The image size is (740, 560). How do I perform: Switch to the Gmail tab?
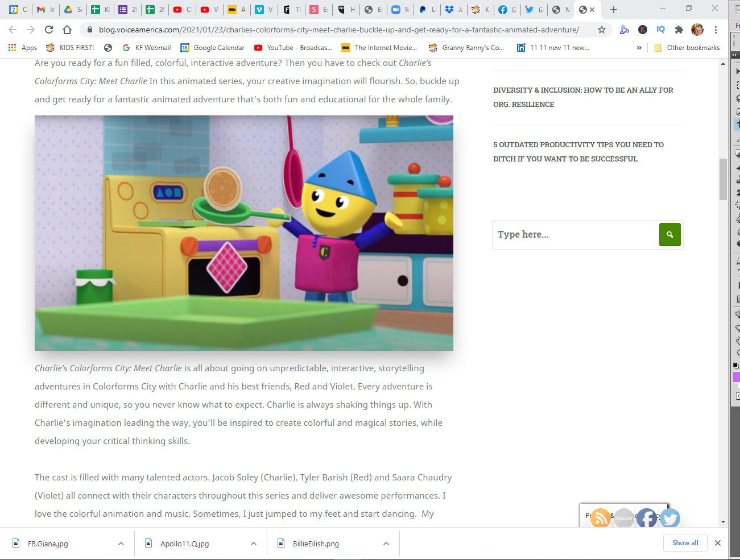point(45,10)
